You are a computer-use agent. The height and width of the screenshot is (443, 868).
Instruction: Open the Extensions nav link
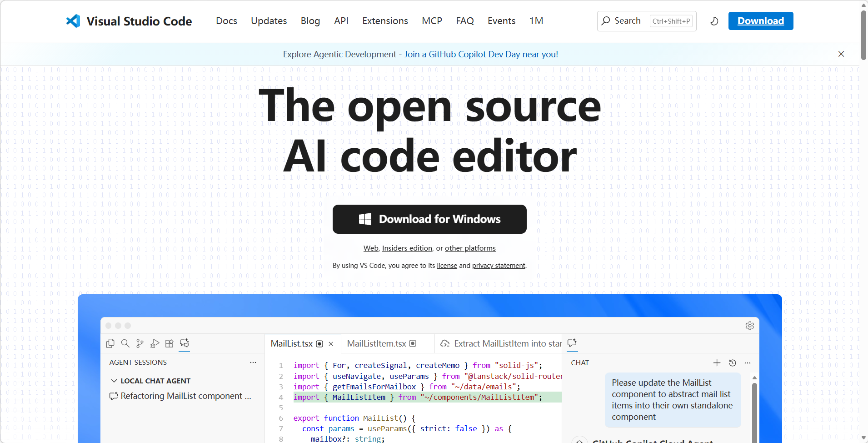point(385,21)
